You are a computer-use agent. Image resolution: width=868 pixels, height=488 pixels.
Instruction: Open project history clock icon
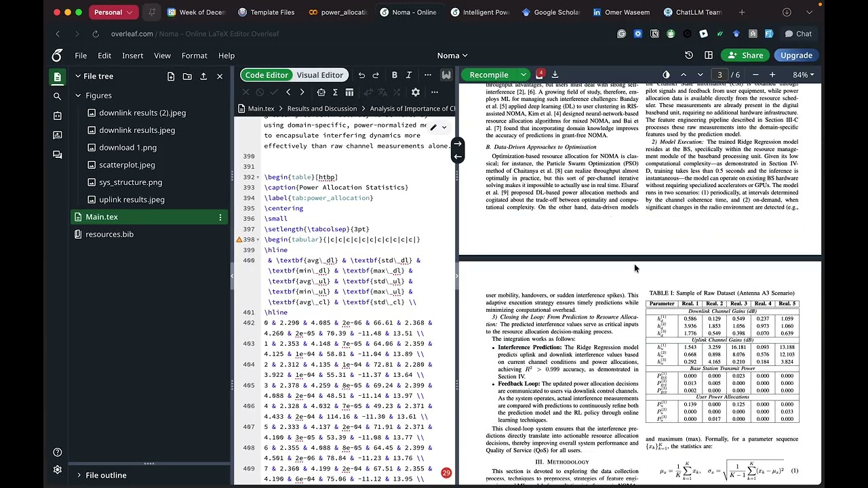(689, 56)
